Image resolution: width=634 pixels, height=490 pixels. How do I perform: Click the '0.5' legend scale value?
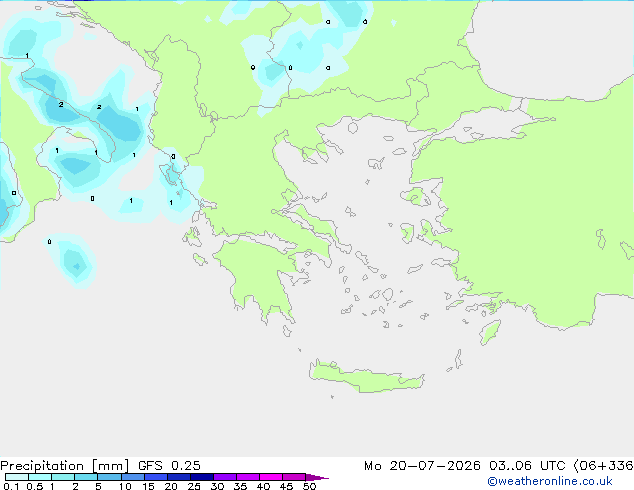(34, 486)
